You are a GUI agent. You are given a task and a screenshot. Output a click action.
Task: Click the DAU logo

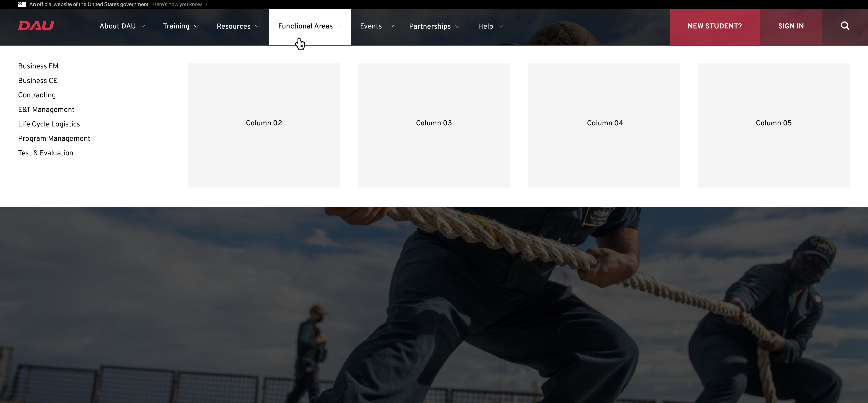(x=36, y=26)
